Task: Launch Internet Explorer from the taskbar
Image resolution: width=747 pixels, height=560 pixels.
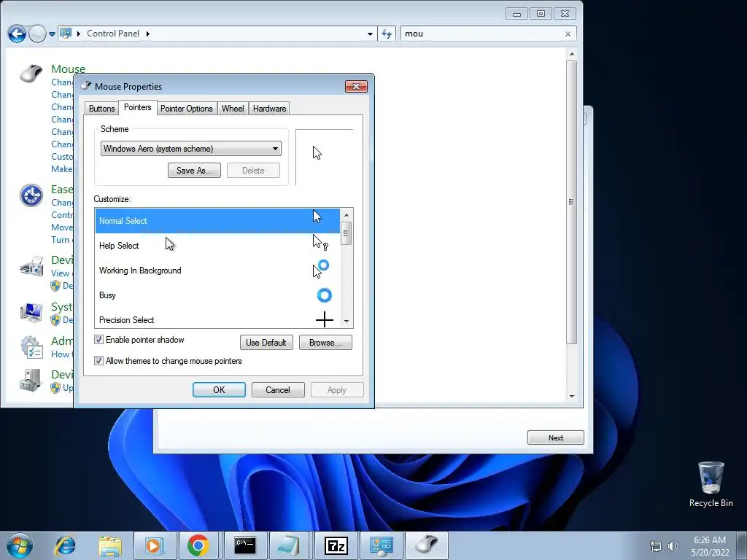Action: pos(65,545)
